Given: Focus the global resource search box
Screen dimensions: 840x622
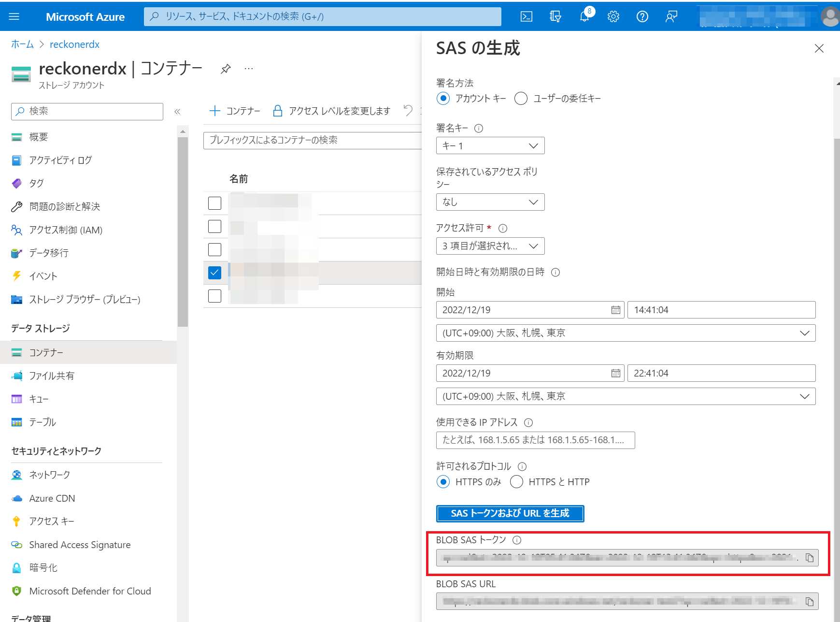Looking at the screenshot, I should tap(323, 16).
